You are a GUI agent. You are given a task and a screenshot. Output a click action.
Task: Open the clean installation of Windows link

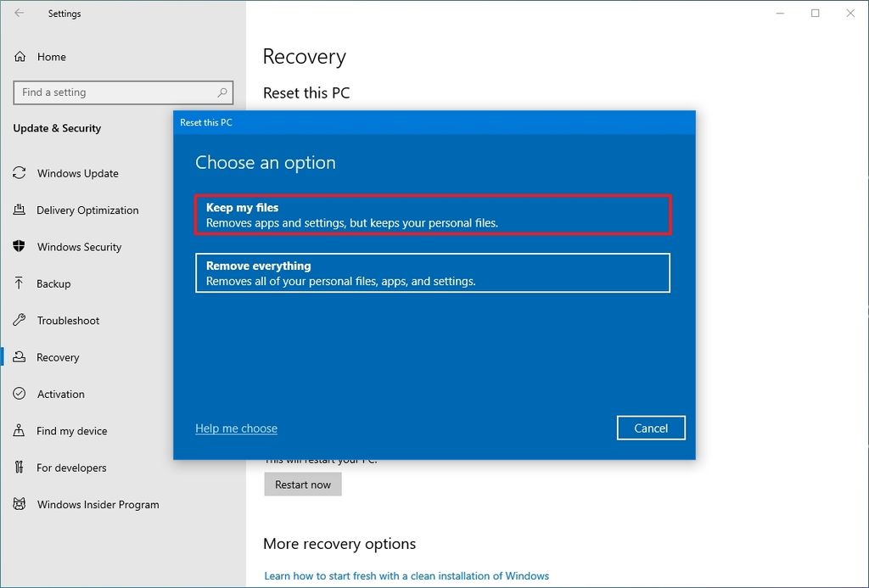[x=406, y=576]
